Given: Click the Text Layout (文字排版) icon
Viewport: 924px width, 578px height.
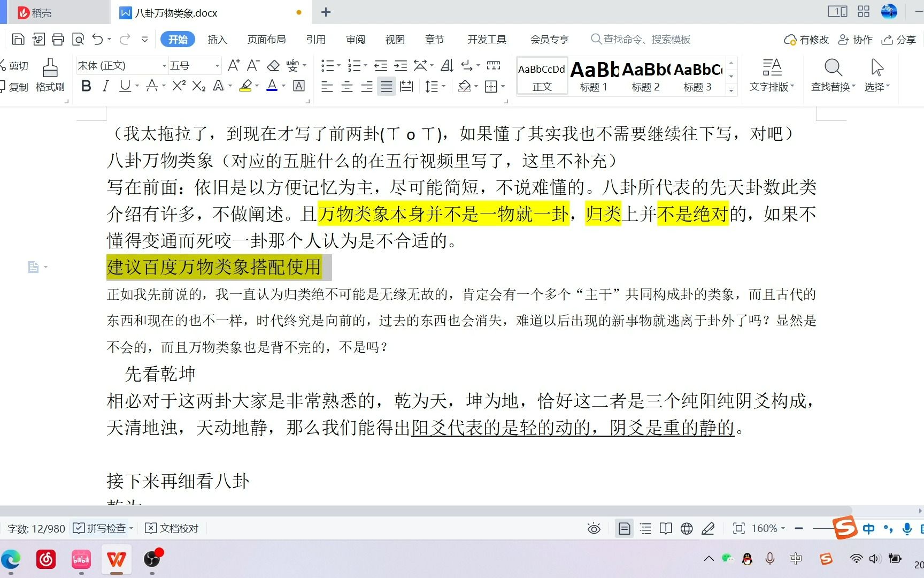Looking at the screenshot, I should [772, 75].
